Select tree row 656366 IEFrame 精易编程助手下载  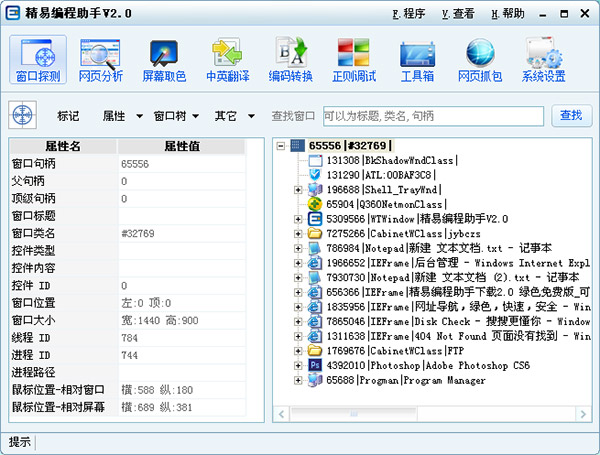458,292
